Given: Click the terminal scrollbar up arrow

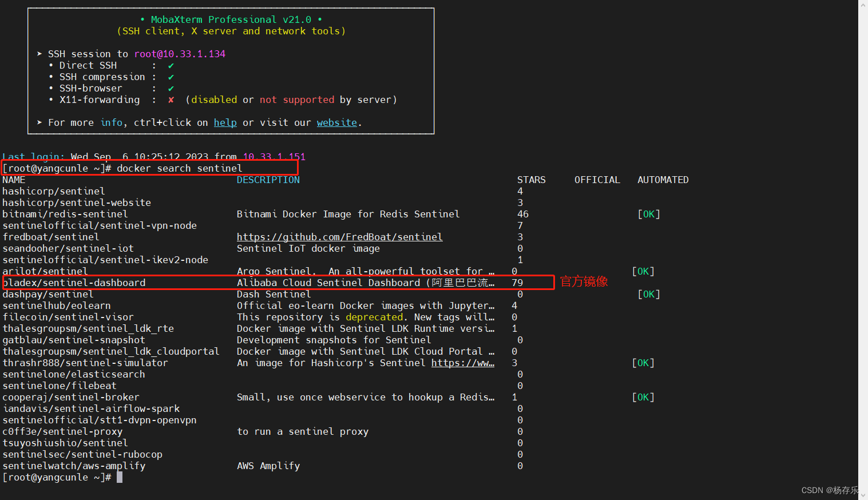Looking at the screenshot, I should [x=863, y=4].
